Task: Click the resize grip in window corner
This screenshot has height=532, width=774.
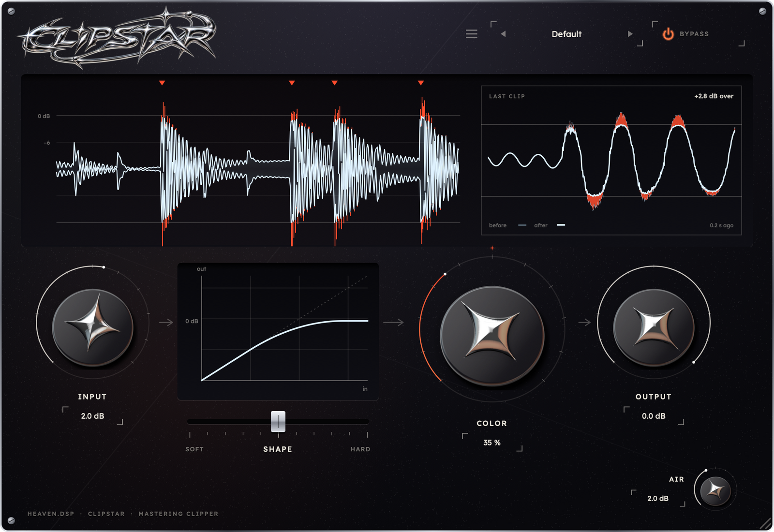Action: click(765, 523)
